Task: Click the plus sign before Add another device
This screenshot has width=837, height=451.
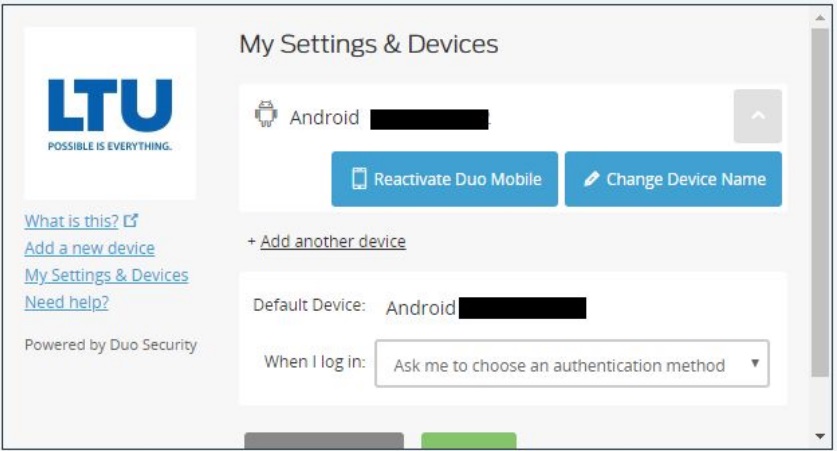Action: [251, 241]
